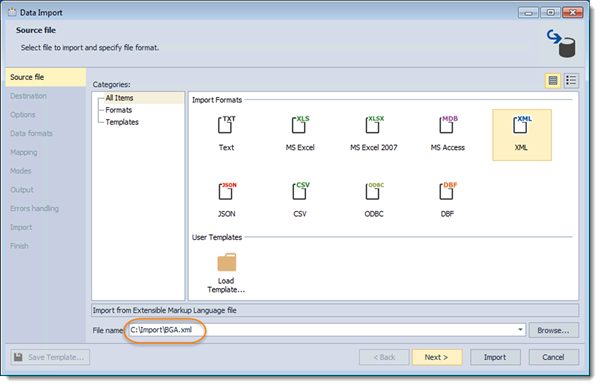
Task: Expand the File name dropdown arrow
Action: pyautogui.click(x=520, y=330)
